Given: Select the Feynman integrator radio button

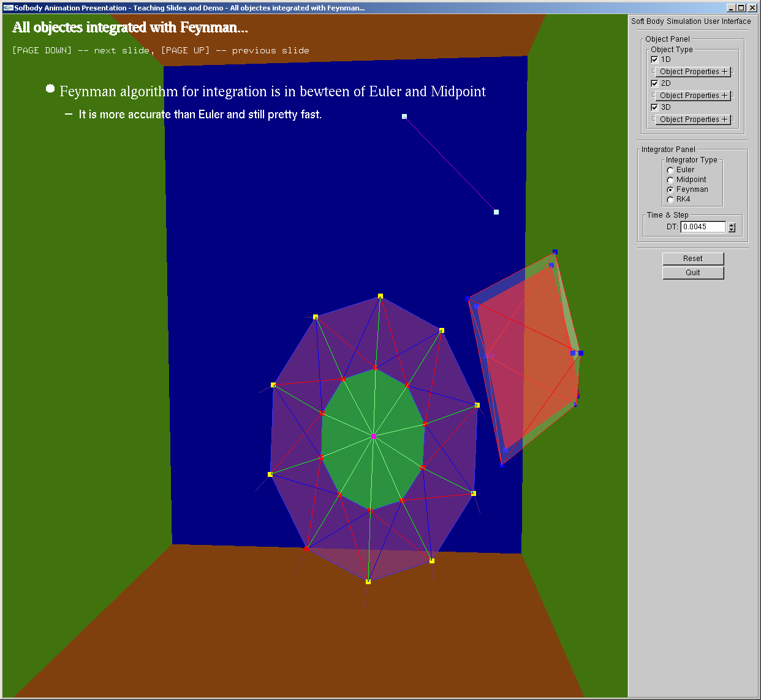Looking at the screenshot, I should point(670,190).
